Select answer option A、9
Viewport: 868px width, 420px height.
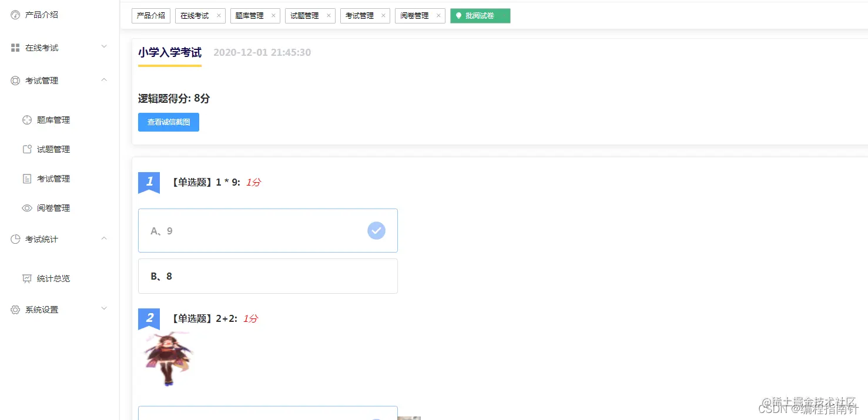coord(268,231)
